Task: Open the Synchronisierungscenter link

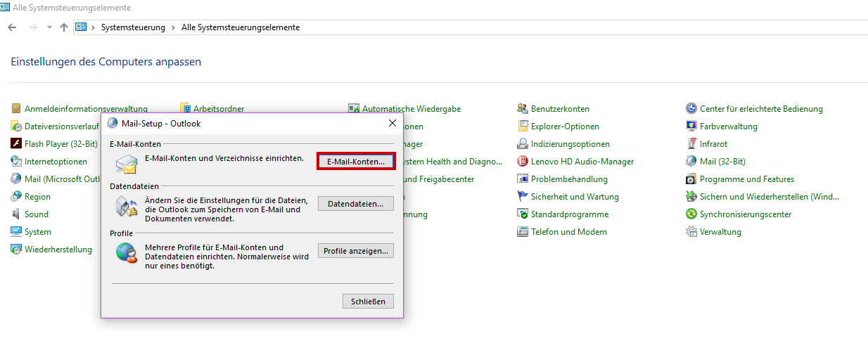Action: click(x=746, y=214)
